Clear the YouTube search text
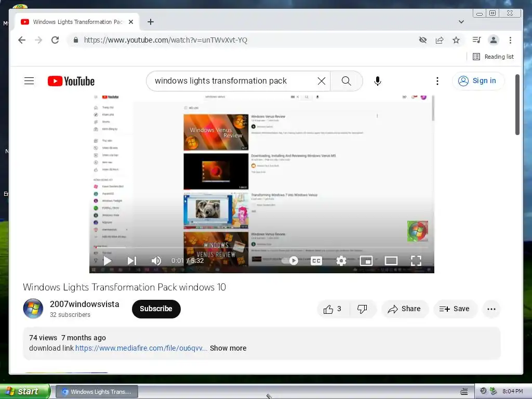The width and height of the screenshot is (532, 399). point(321,81)
